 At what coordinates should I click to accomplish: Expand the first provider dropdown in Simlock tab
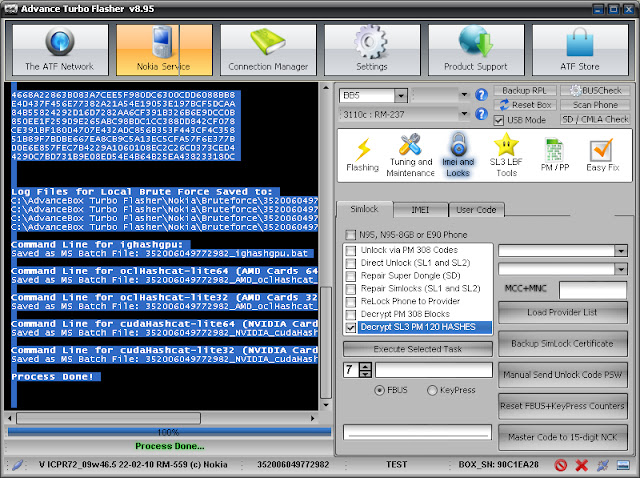pos(621,251)
